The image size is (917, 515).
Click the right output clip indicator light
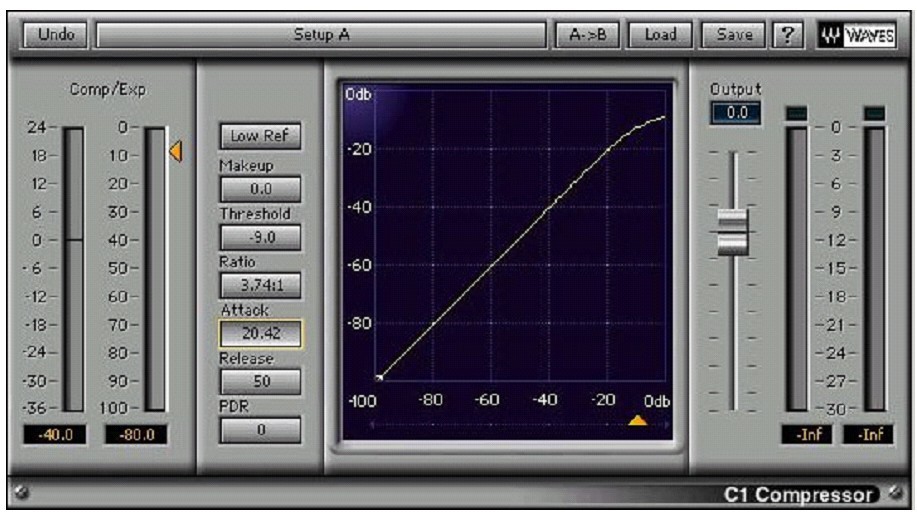873,112
